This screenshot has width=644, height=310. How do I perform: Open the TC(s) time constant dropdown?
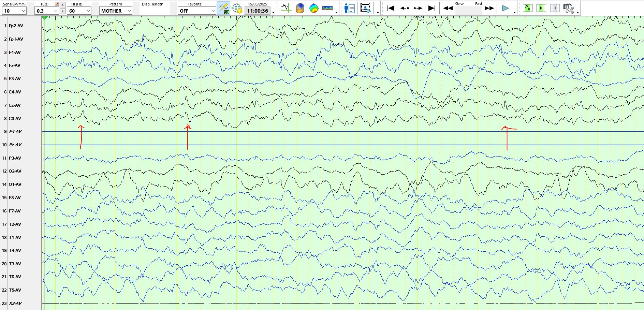(x=47, y=11)
